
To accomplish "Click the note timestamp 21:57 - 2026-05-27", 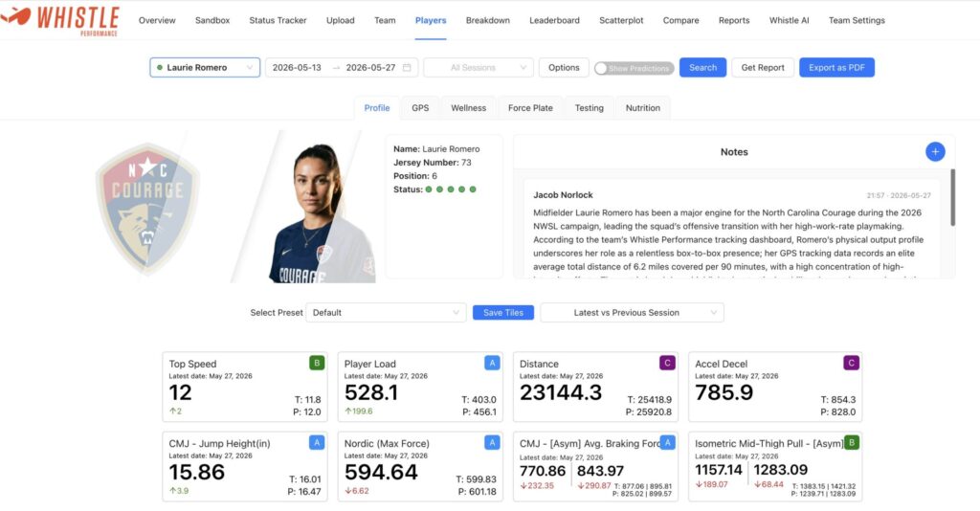I will [899, 195].
